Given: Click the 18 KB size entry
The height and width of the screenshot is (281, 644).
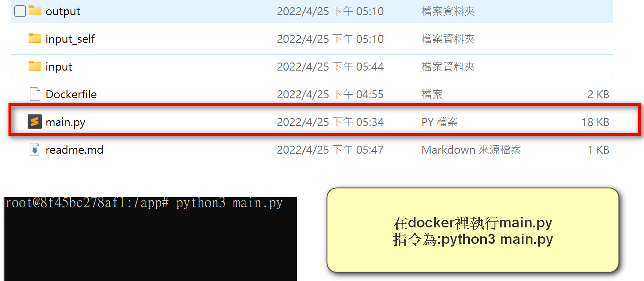Looking at the screenshot, I should 595,122.
